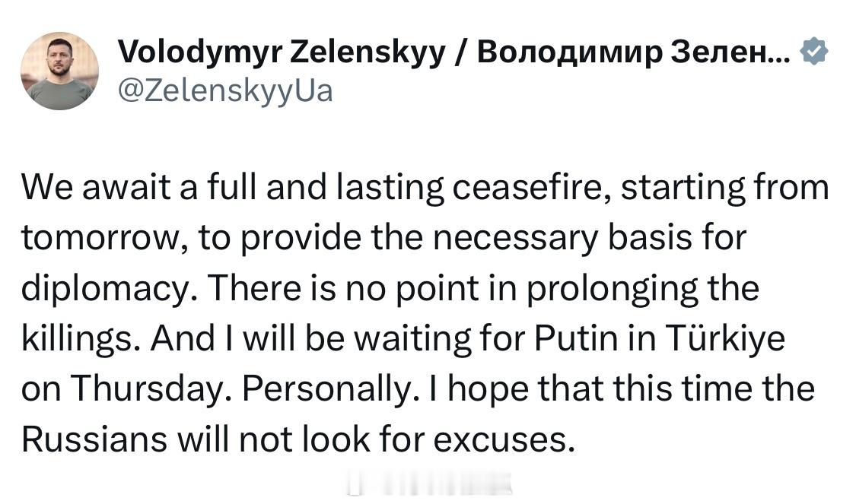Click the display name 'Volodymyr Zelenskyy'

pyautogui.click(x=281, y=52)
